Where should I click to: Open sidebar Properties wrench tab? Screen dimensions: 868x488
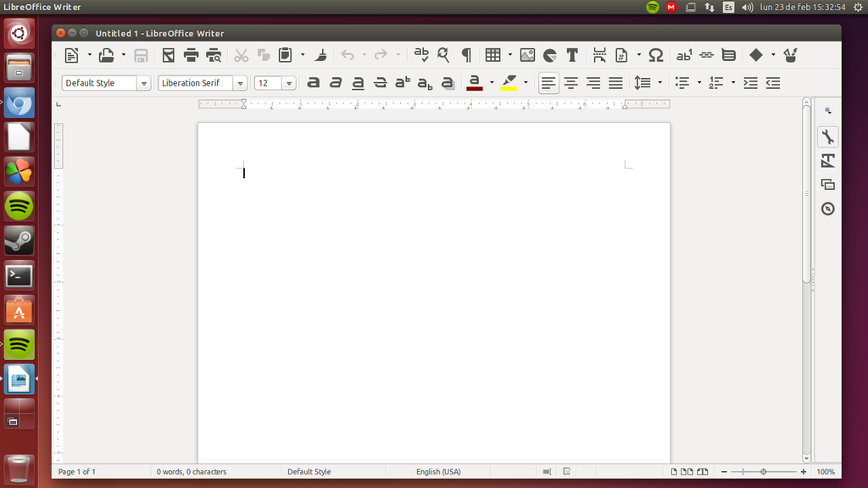click(828, 137)
